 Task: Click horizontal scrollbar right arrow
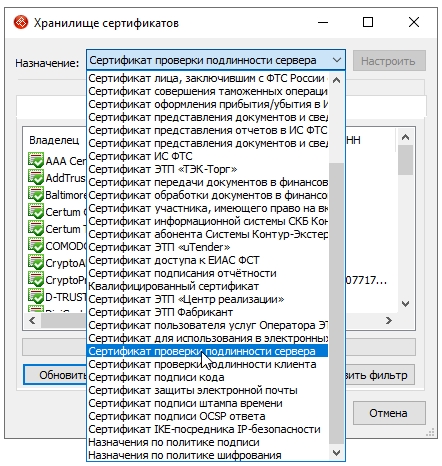pyautogui.click(x=388, y=321)
